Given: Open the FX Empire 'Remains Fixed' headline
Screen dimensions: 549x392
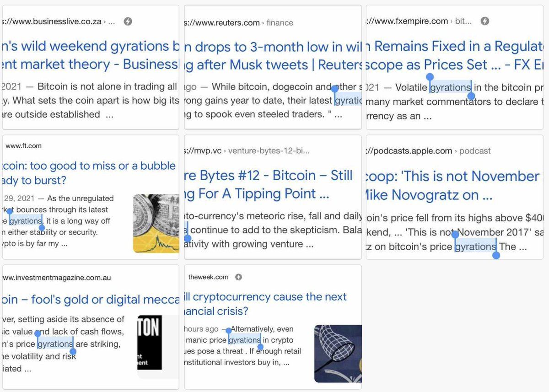Looking at the screenshot, I should tap(455, 56).
